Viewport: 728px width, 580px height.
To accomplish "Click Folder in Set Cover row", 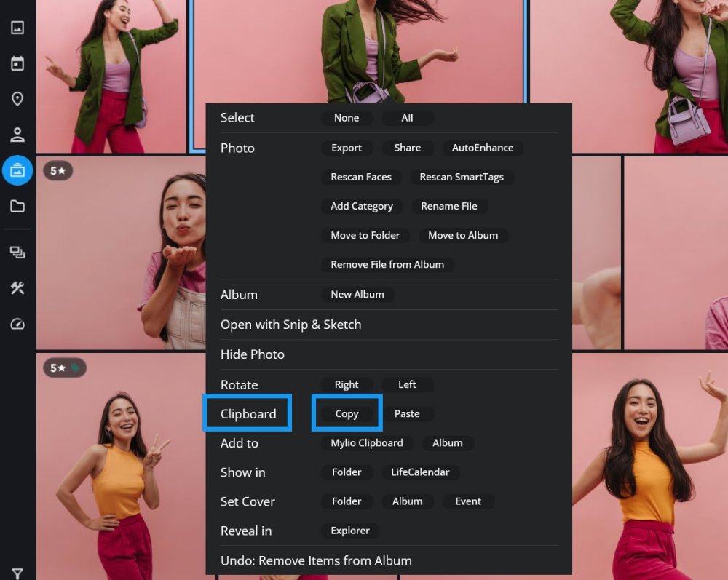I will click(347, 501).
